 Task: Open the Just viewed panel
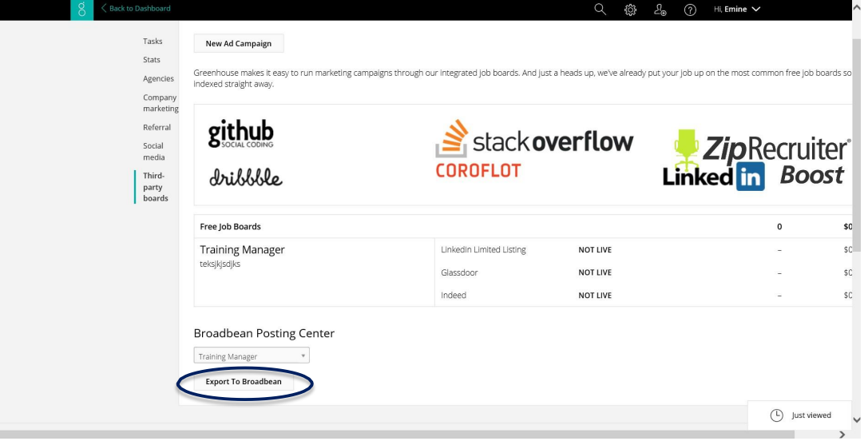pyautogui.click(x=800, y=415)
